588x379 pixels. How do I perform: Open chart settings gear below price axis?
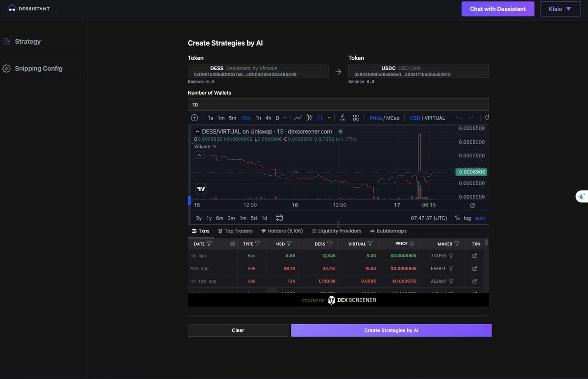pos(472,205)
